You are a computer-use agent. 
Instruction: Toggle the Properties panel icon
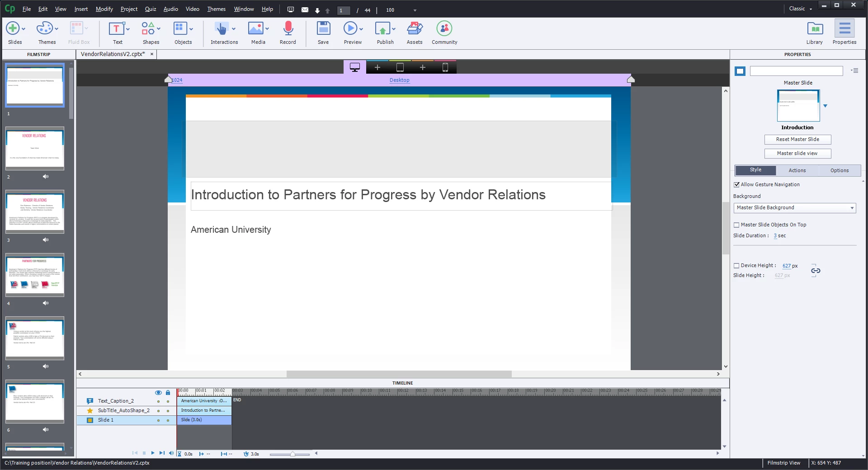844,28
